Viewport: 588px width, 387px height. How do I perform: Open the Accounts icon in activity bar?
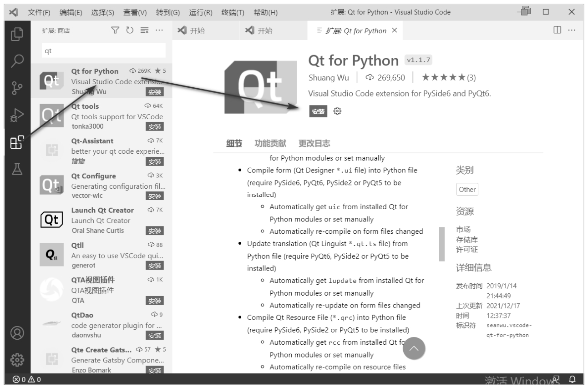tap(17, 334)
